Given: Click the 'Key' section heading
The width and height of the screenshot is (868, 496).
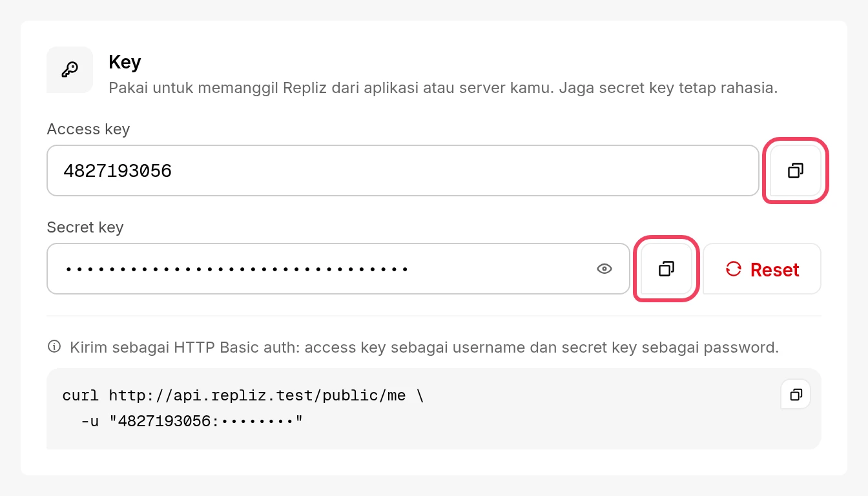Looking at the screenshot, I should coord(125,62).
